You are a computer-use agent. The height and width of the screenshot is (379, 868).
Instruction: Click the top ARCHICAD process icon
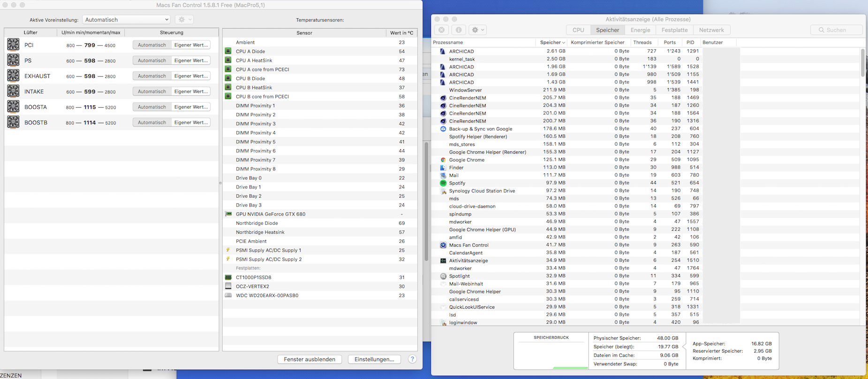pos(443,51)
